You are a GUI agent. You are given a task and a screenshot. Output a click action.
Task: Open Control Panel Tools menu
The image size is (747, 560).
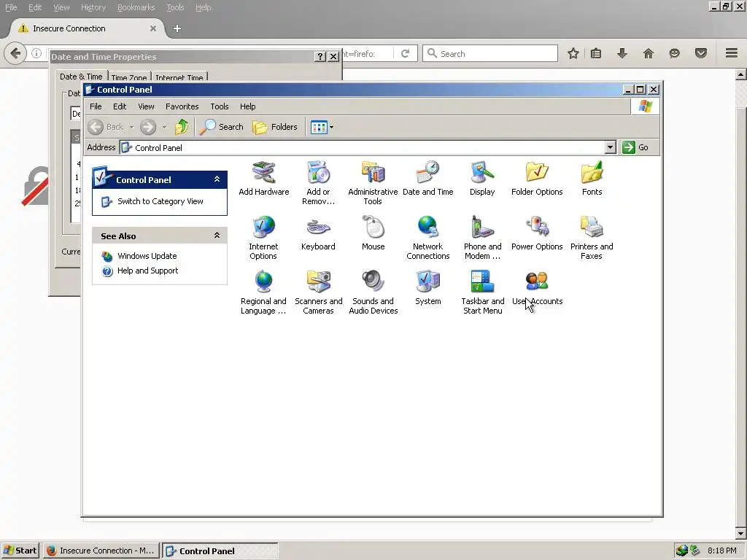coord(219,106)
